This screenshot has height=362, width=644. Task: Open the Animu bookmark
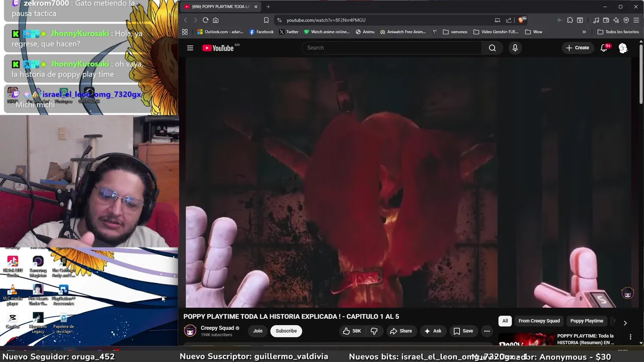click(x=365, y=32)
